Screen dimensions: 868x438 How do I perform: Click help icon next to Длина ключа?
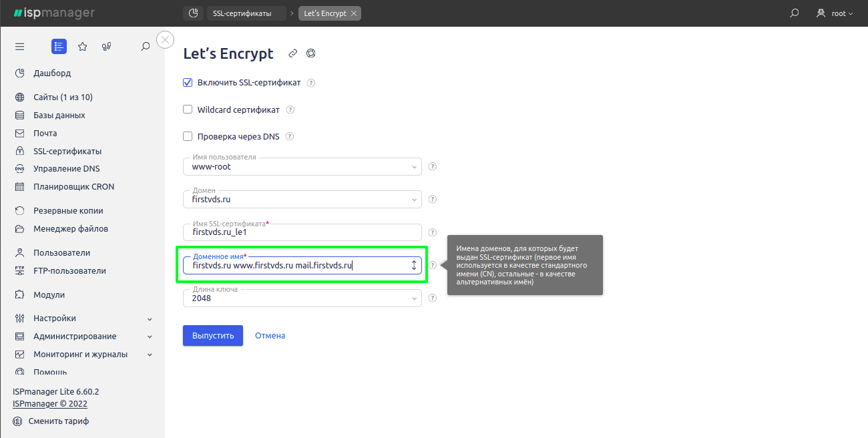coord(433,298)
